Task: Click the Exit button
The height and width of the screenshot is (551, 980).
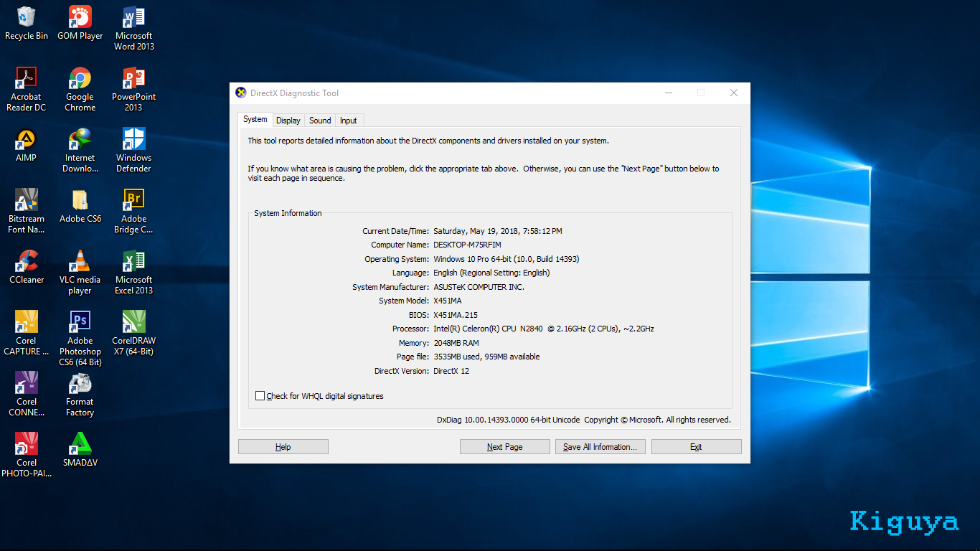Action: coord(696,447)
